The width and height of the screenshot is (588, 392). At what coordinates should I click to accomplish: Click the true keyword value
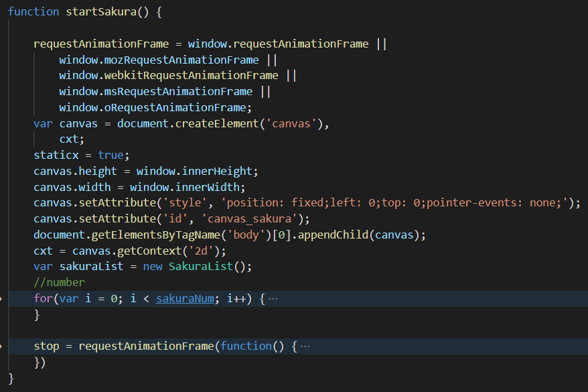pos(111,155)
